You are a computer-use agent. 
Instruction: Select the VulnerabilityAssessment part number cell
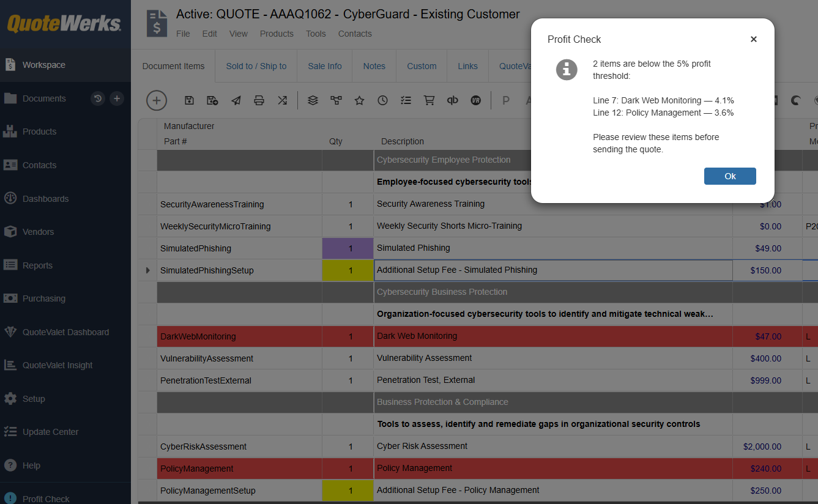click(239, 358)
